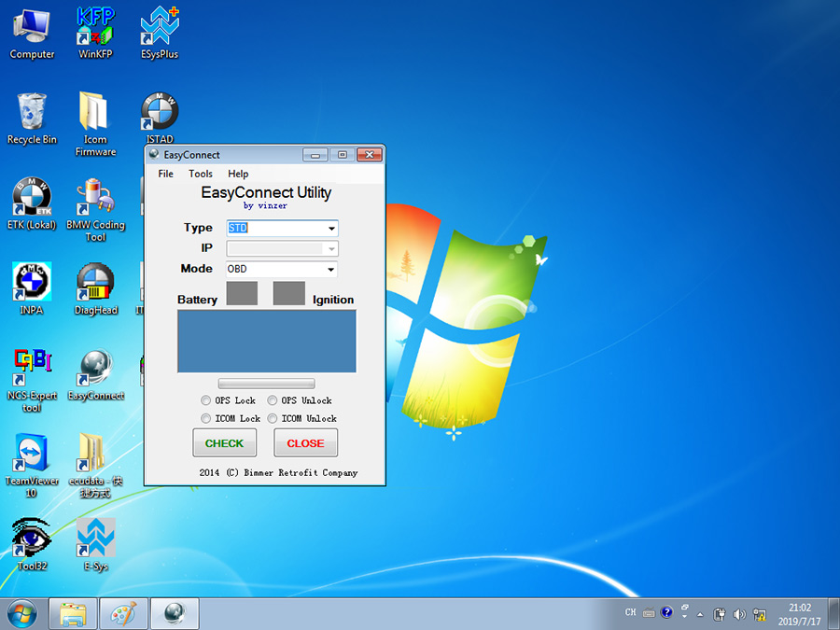Click the progress bar above the radio buttons

[266, 383]
